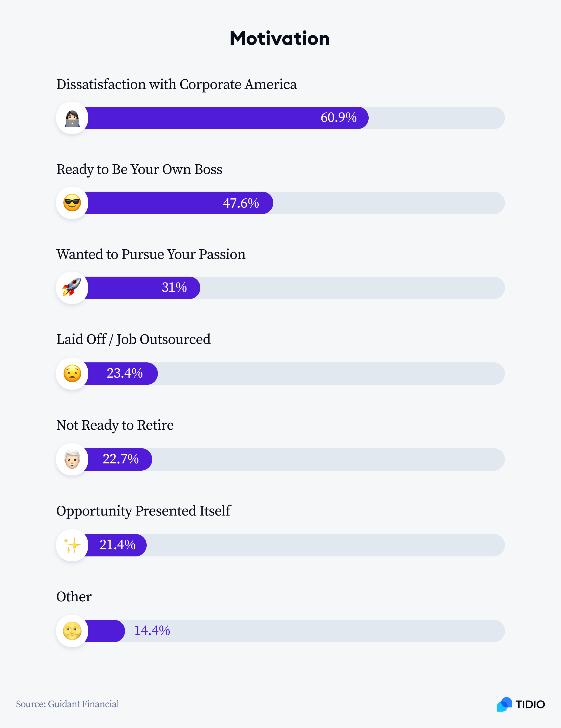Screen dimensions: 561x728
Task: Click the 60.9% bar value
Action: pyautogui.click(x=338, y=118)
